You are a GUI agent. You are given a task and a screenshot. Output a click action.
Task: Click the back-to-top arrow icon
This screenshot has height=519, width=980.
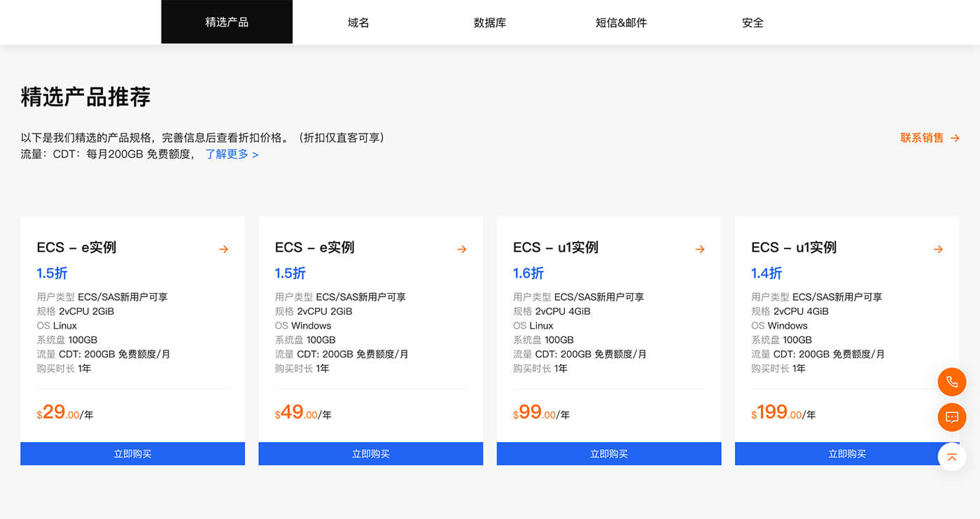952,457
